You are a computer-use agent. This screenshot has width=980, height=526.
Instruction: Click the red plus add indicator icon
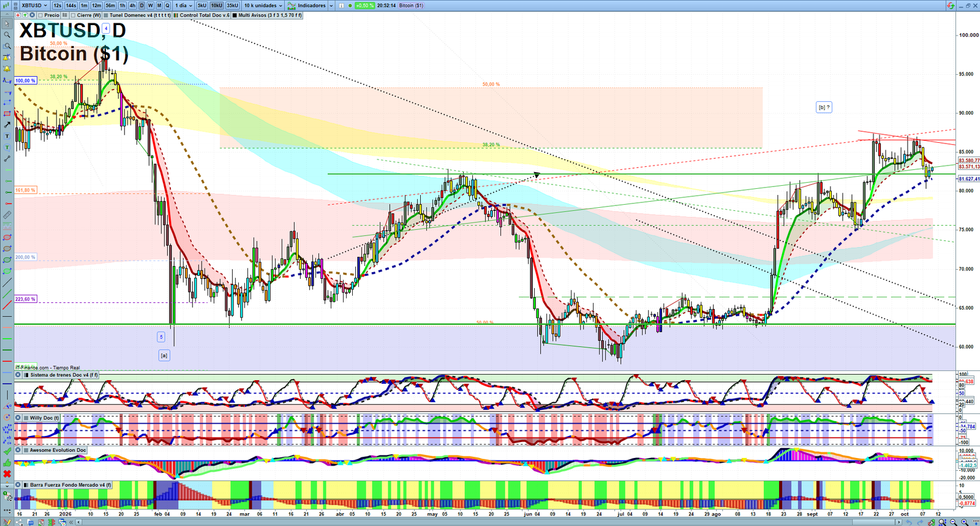click(x=18, y=15)
